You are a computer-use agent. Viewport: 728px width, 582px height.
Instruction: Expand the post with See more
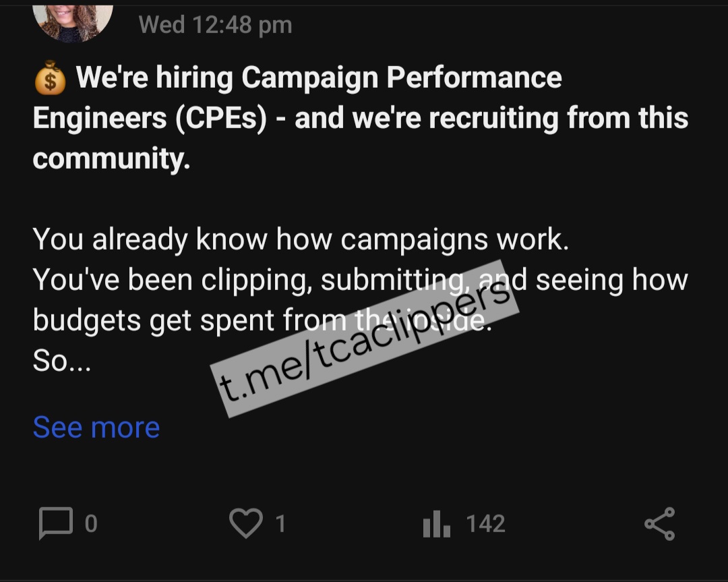coord(96,427)
